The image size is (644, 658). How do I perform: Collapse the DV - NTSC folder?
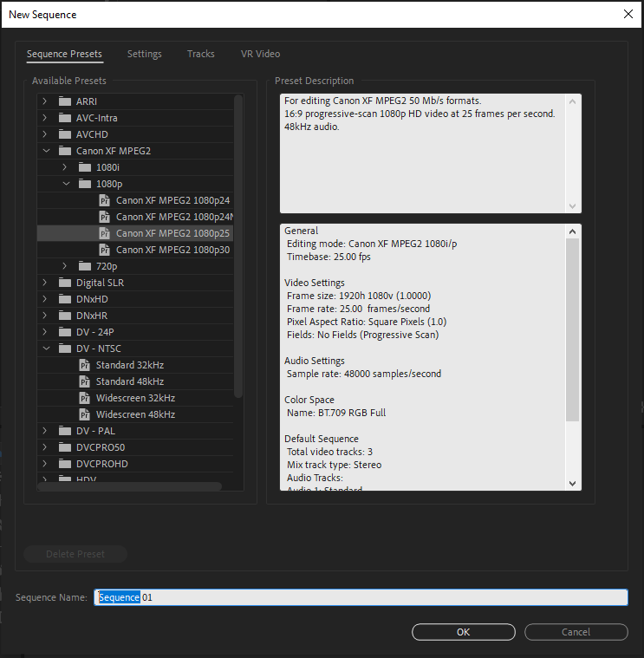(x=44, y=349)
